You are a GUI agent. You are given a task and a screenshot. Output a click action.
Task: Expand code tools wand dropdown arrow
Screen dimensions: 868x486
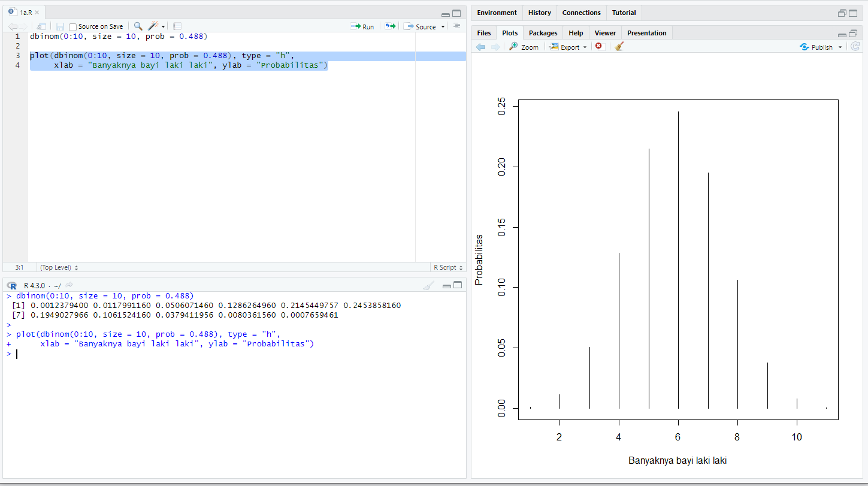(164, 27)
